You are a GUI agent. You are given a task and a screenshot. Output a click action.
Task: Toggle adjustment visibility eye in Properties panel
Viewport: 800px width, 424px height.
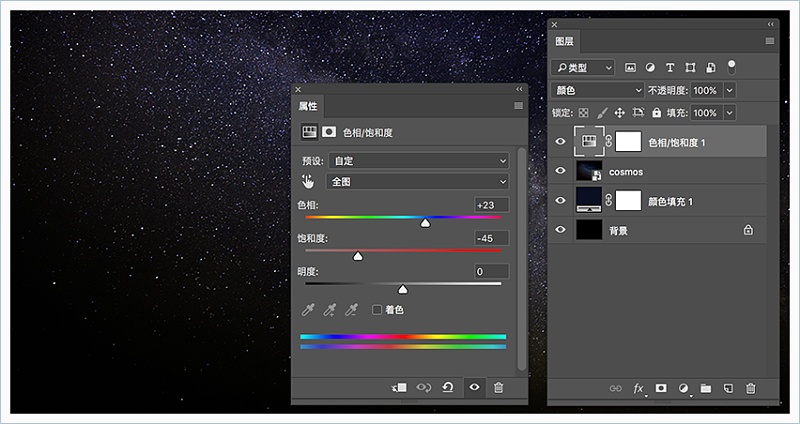(x=474, y=387)
